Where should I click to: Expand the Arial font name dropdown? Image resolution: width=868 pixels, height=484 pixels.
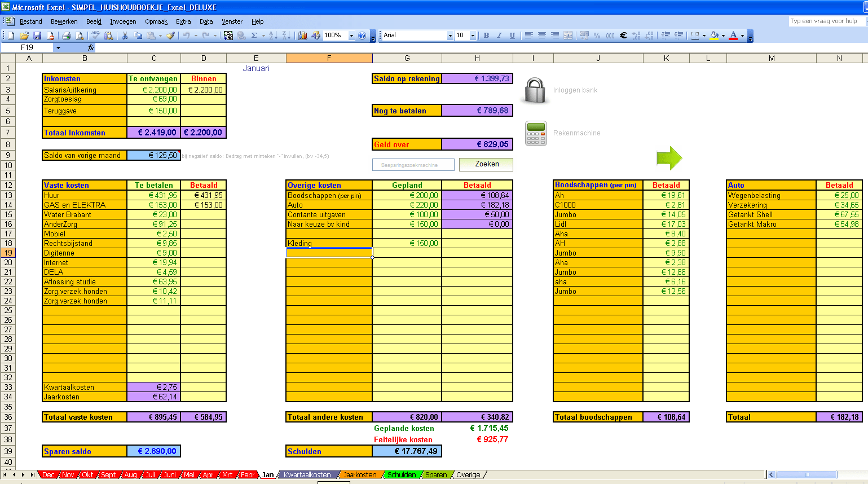(x=450, y=36)
